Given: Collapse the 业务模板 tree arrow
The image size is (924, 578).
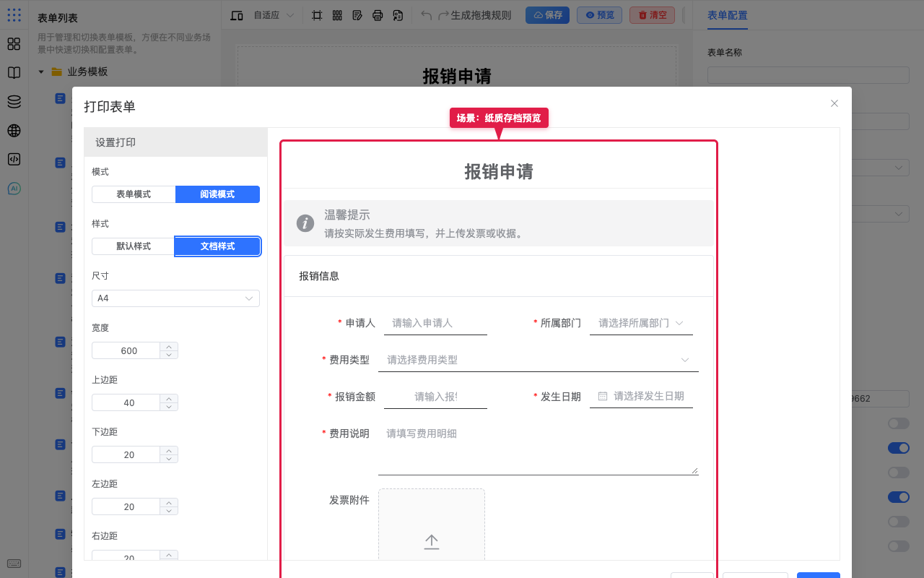Looking at the screenshot, I should coord(41,72).
